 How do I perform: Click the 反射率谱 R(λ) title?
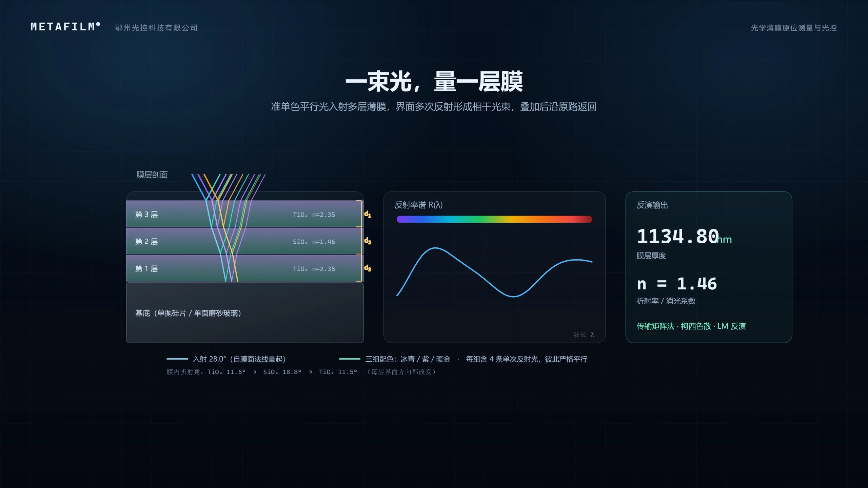(x=418, y=205)
